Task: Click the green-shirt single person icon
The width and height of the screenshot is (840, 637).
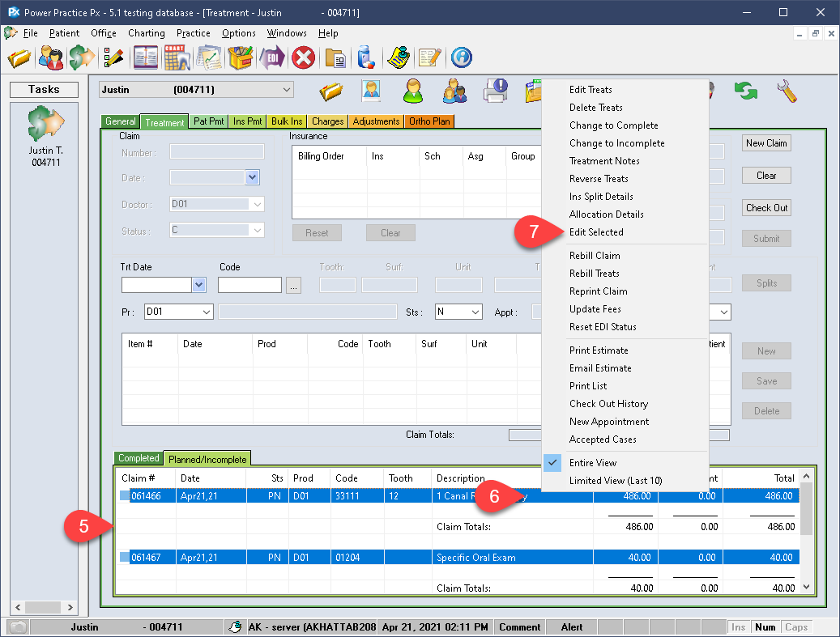Action: (x=413, y=91)
